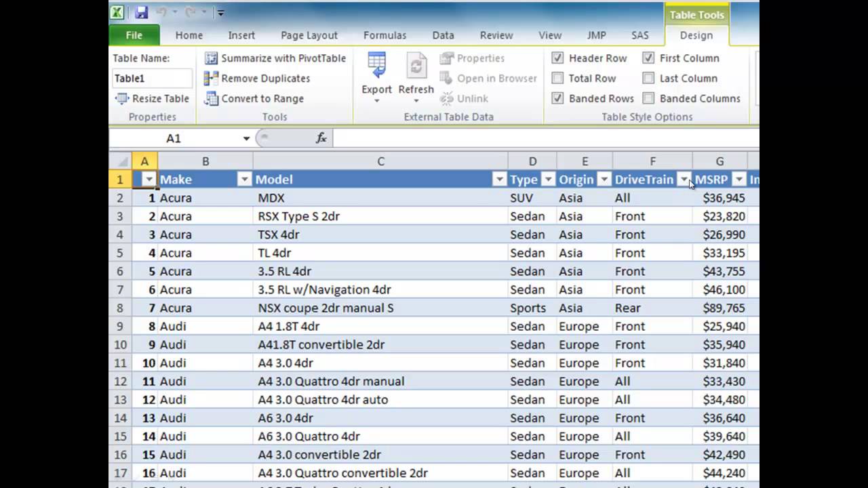Save workbook with Quick Access floppy icon
Screen dimensions: 868x488
[141, 12]
